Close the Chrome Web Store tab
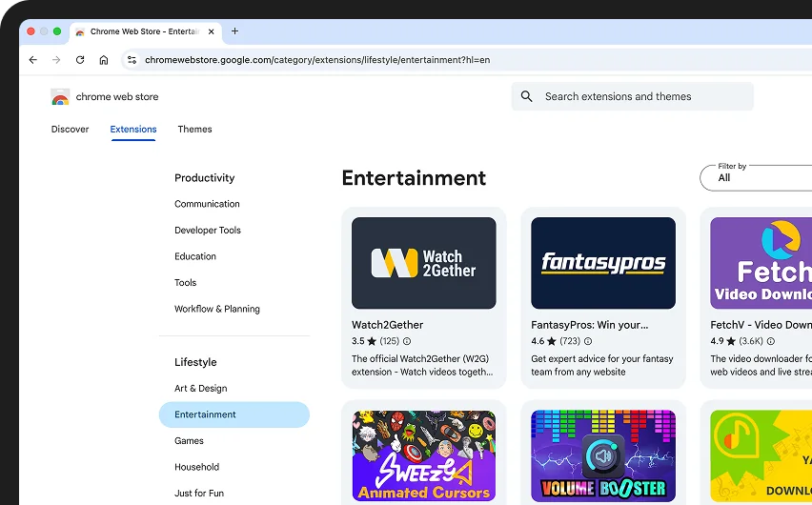812x505 pixels. (212, 31)
